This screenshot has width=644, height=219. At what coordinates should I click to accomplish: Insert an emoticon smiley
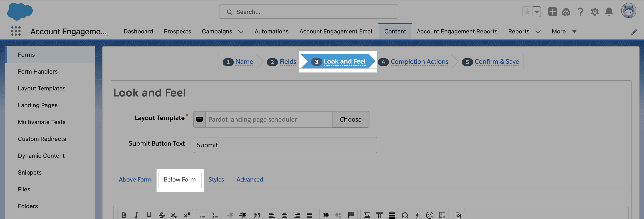429,215
